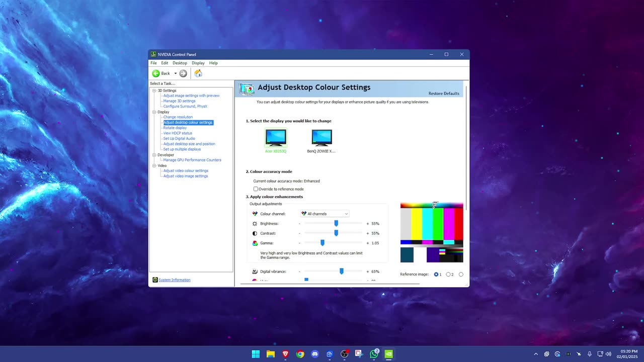The image size is (644, 362).
Task: Open the Windows Start menu
Action: pos(256,354)
